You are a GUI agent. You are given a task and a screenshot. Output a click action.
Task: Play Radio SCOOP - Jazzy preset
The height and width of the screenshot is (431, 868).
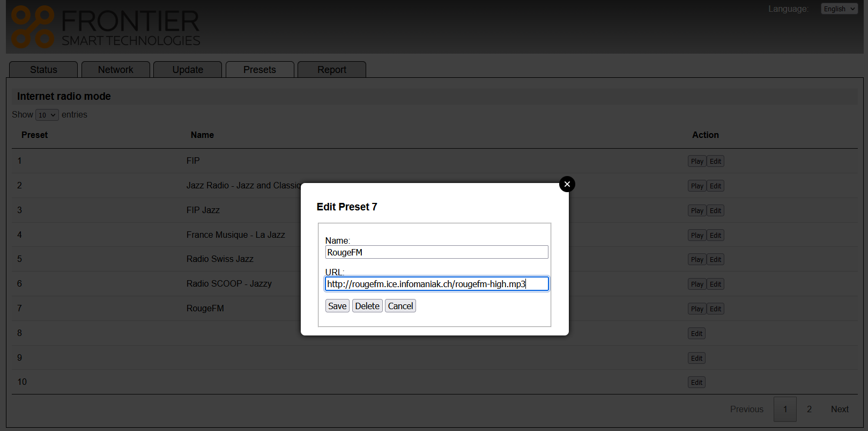tap(697, 284)
